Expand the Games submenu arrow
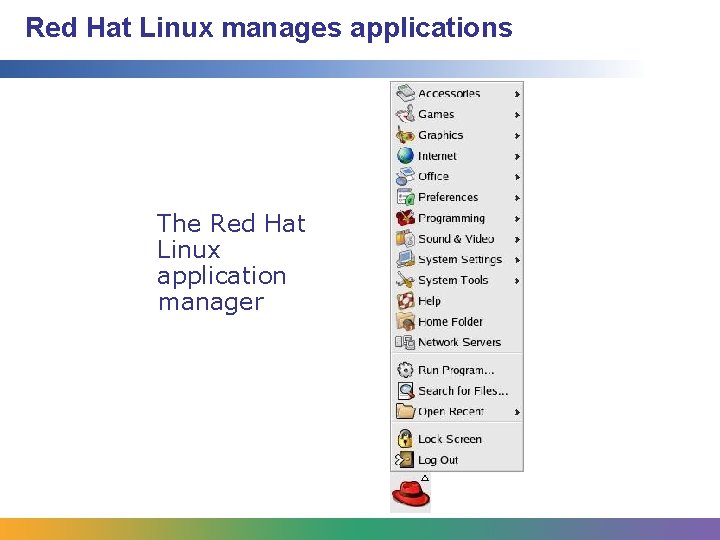 pos(517,115)
